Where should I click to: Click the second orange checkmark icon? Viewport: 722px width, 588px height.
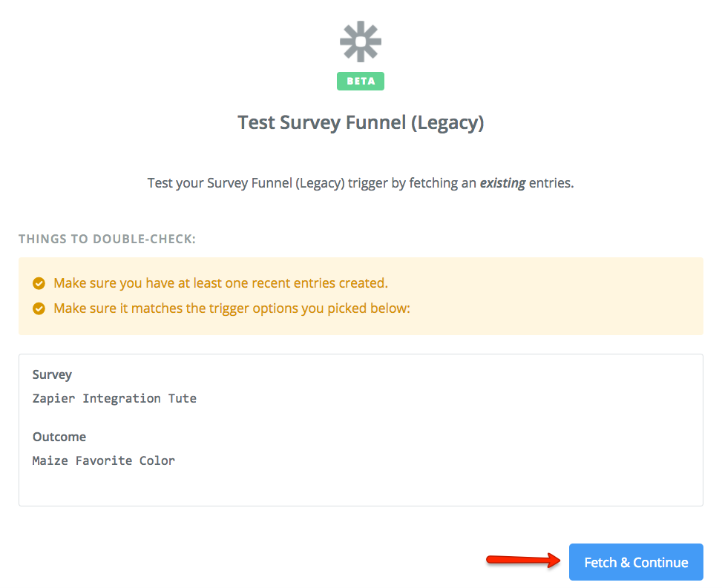[39, 308]
